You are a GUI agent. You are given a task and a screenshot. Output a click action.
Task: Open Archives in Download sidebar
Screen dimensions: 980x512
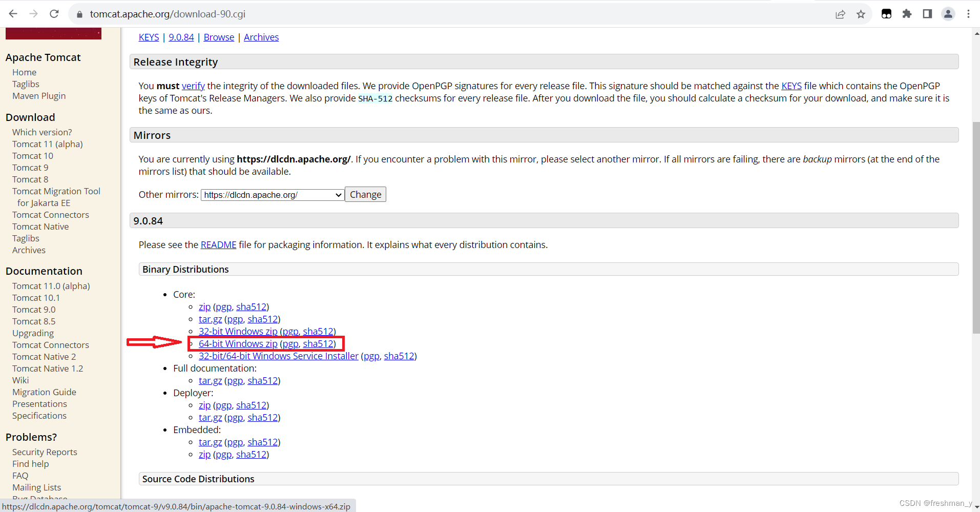pos(29,250)
